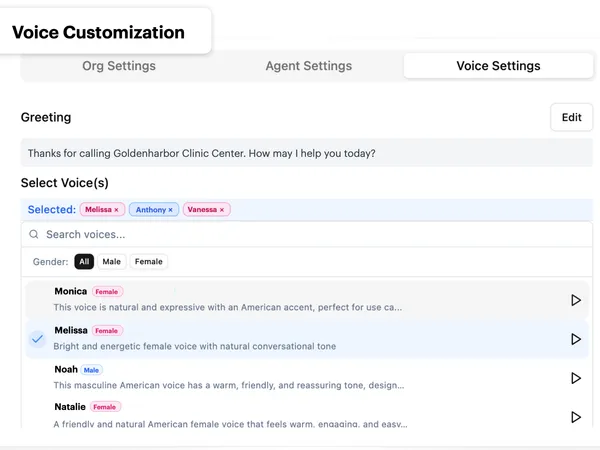Screen dimensions: 600x450
Task: Remove Vanessa chip from selection
Action: tap(222, 210)
